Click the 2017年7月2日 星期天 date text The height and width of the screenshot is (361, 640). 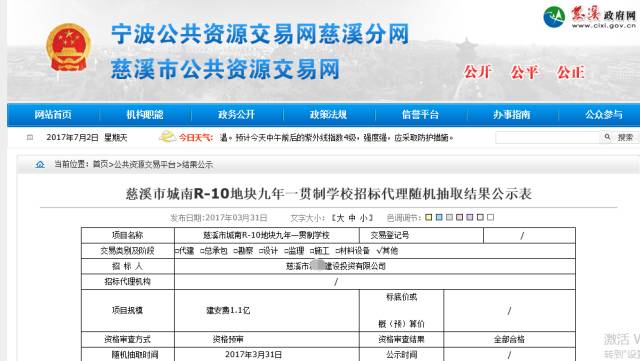coord(87,138)
